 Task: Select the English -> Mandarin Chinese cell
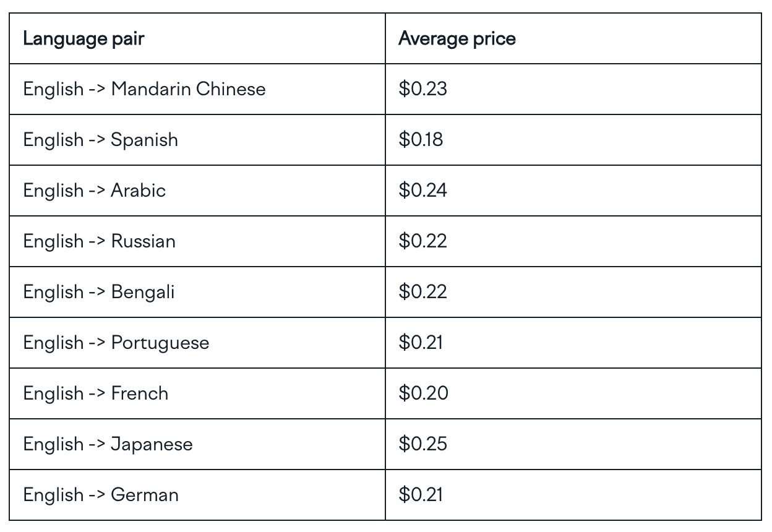click(144, 89)
